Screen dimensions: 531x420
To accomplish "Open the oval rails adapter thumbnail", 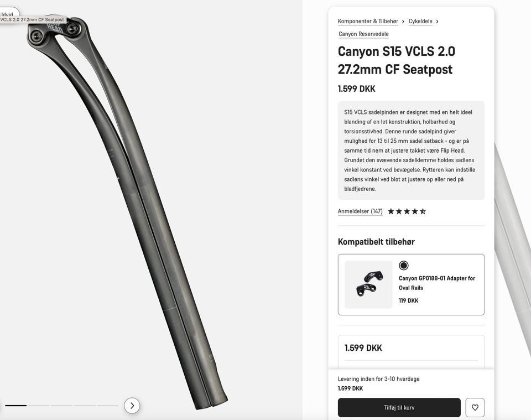I will [368, 284].
